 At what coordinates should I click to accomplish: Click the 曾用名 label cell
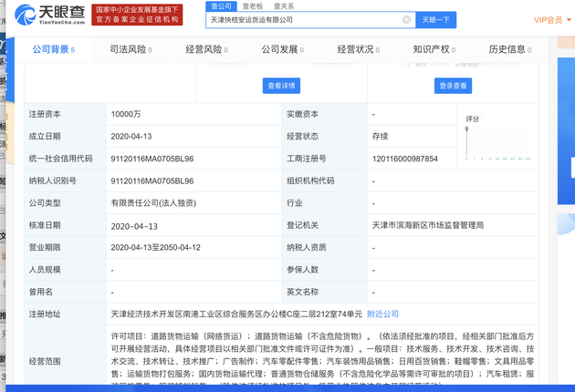(x=66, y=292)
